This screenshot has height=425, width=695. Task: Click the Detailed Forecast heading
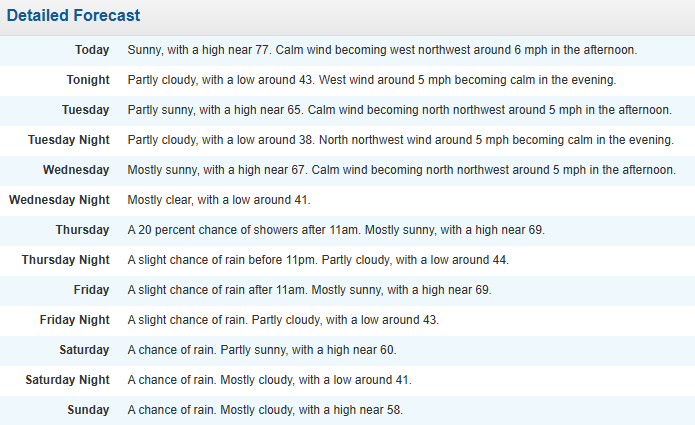coord(74,16)
